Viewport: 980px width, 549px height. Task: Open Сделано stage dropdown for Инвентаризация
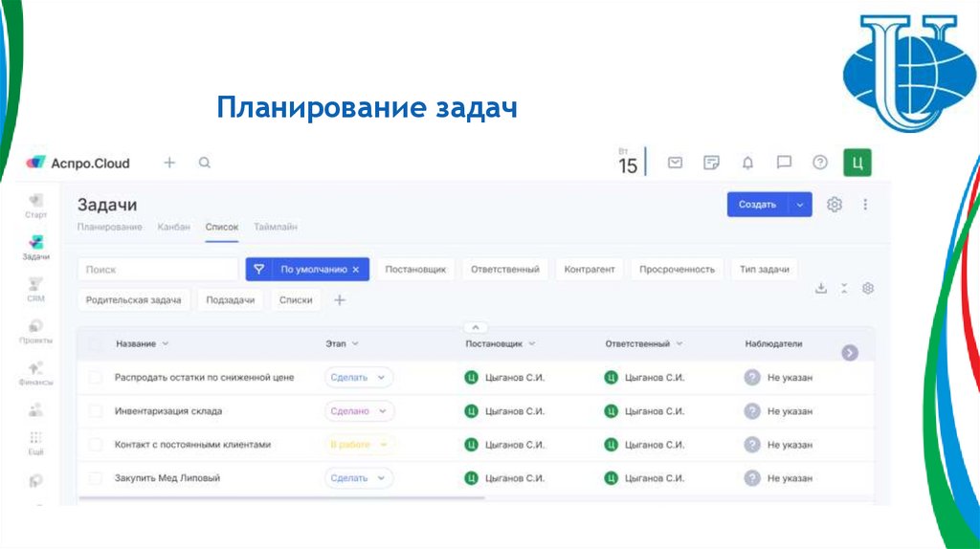click(360, 411)
